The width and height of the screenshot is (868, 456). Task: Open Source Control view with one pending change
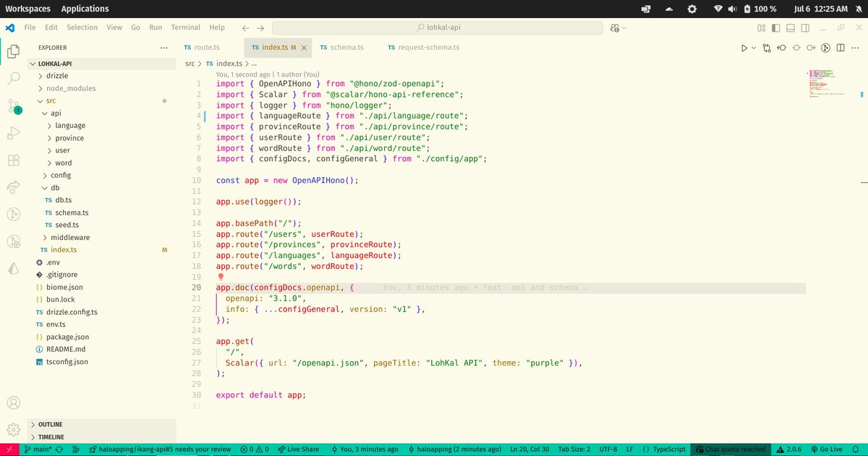click(13, 106)
